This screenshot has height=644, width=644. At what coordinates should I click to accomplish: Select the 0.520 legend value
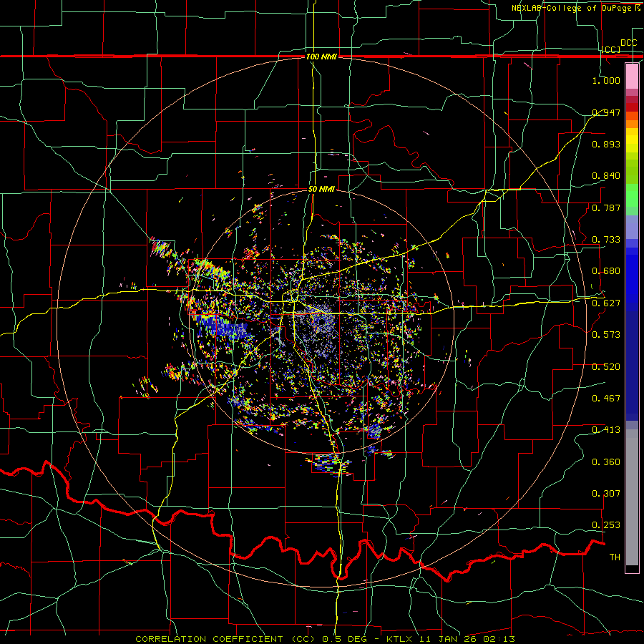click(606, 367)
